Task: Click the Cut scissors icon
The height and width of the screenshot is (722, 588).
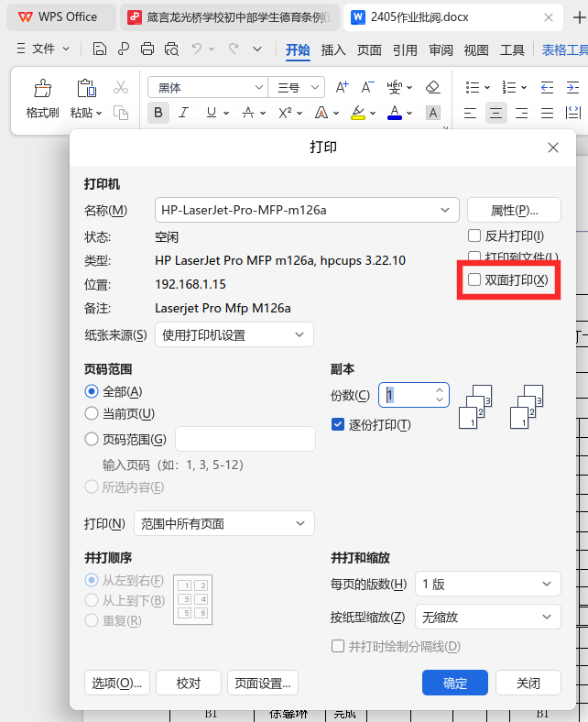Action: point(121,87)
